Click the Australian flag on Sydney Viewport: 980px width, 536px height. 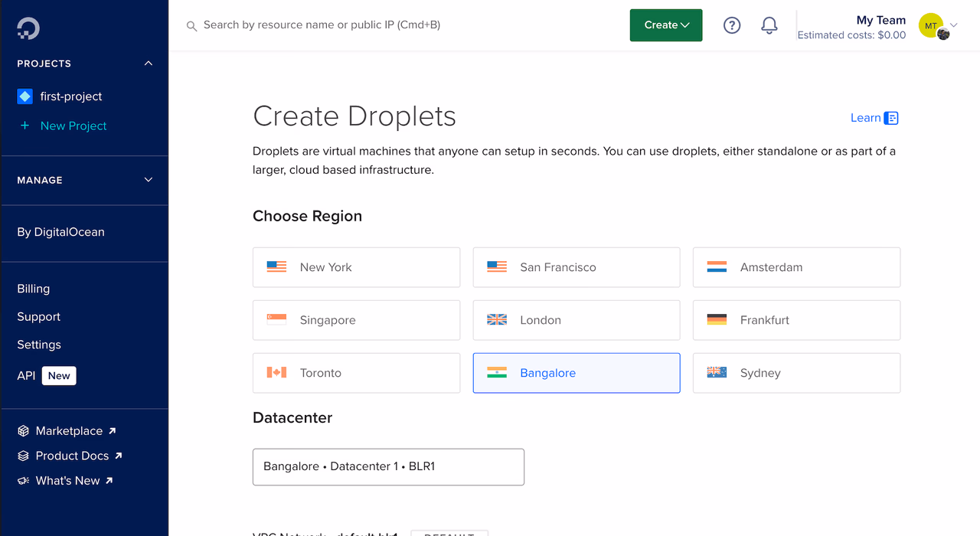pos(717,373)
